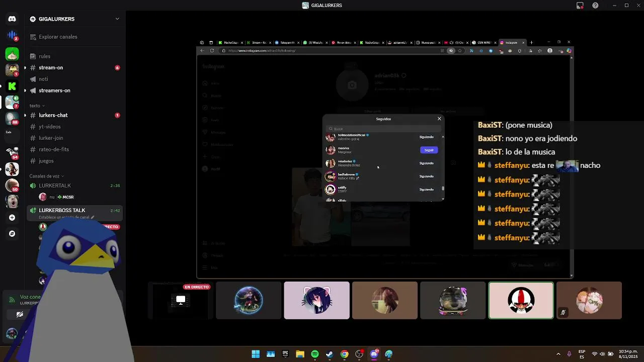Viewport: 644px width, 362px height.
Task: Open server icon with badge 88
Action: [x=12, y=119]
